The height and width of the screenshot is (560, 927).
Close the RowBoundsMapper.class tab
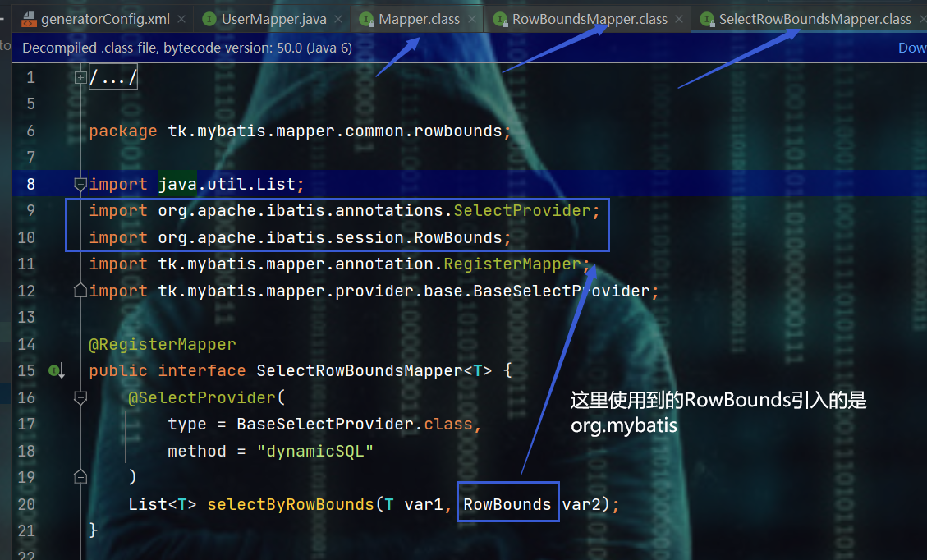(x=681, y=18)
